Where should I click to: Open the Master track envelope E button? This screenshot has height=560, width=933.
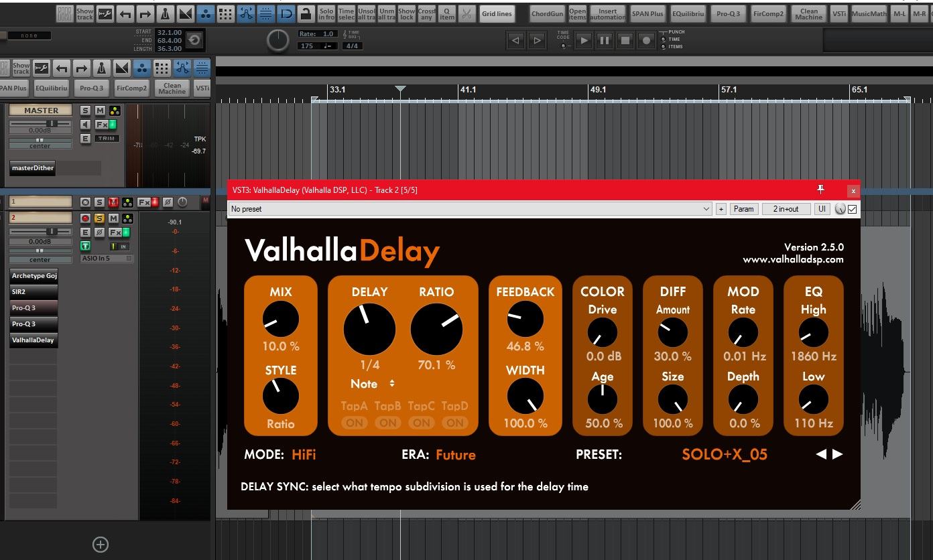click(x=85, y=139)
